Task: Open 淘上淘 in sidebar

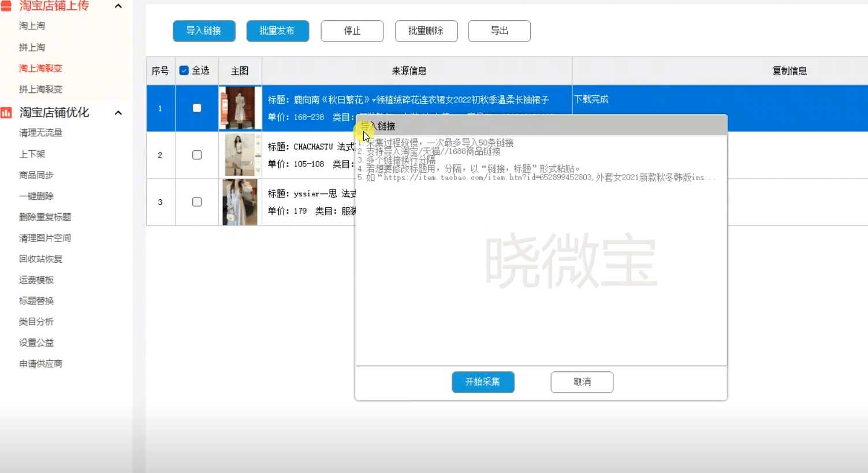Action: coord(32,26)
